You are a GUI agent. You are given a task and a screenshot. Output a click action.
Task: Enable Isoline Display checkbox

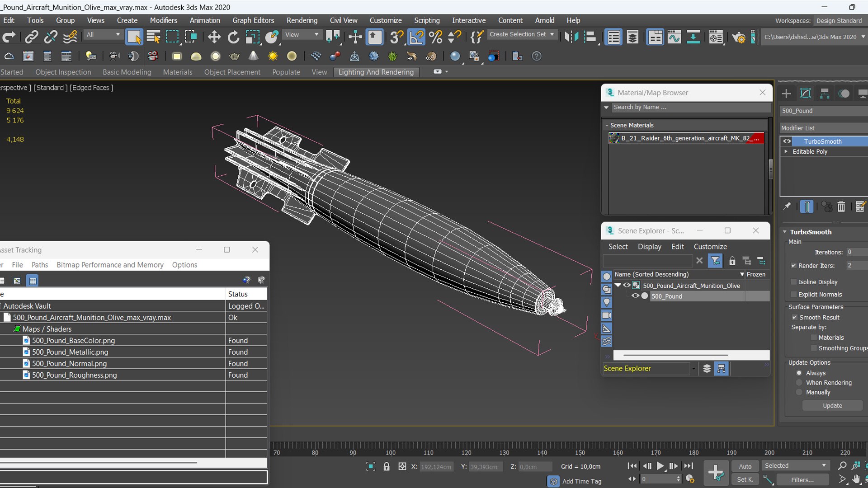pyautogui.click(x=794, y=282)
